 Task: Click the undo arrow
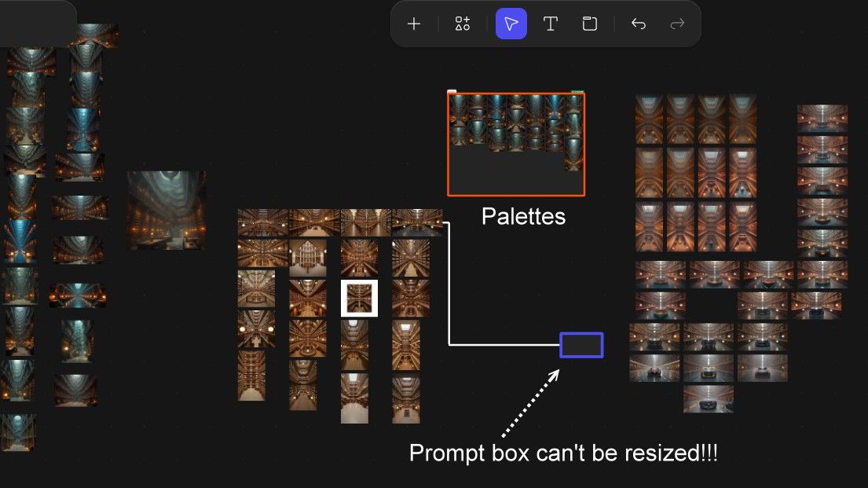(x=639, y=24)
